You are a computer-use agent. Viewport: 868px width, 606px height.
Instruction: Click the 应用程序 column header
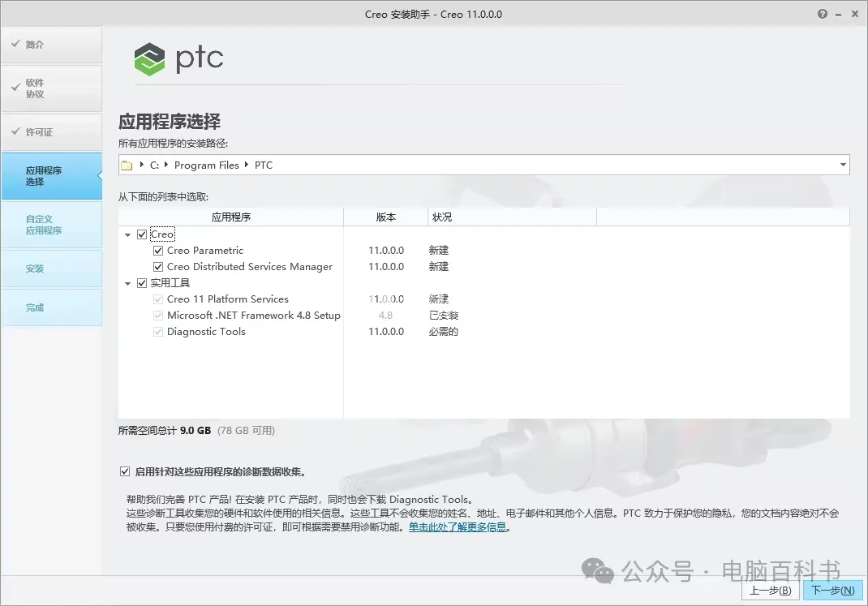231,217
